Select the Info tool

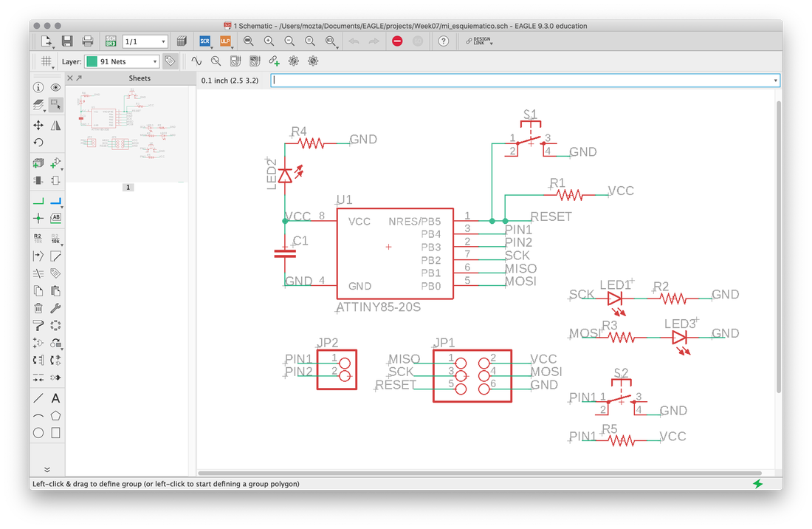pyautogui.click(x=38, y=87)
